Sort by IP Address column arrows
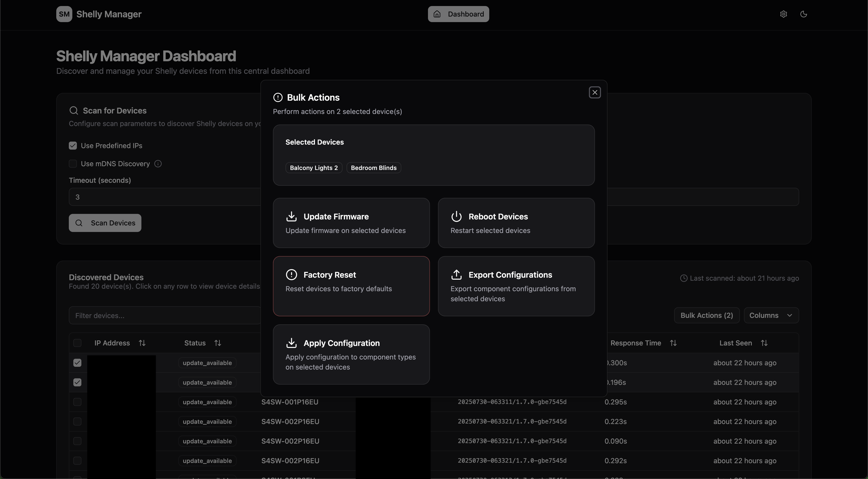The height and width of the screenshot is (479, 868). point(142,343)
